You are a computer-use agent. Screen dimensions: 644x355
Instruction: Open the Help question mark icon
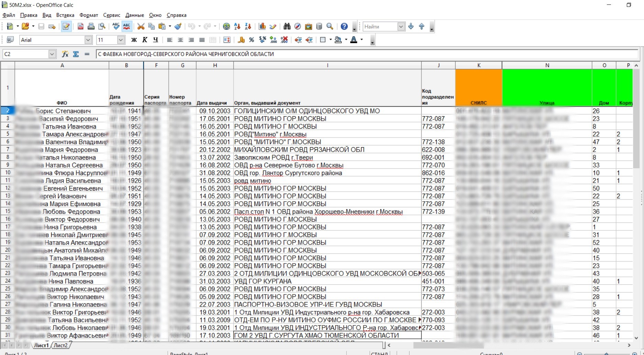(x=344, y=26)
